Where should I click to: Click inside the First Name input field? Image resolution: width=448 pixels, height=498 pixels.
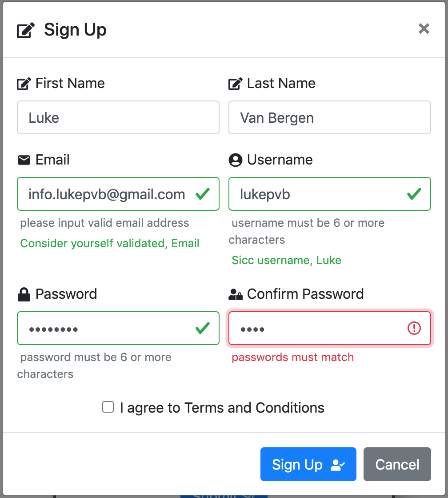point(118,117)
